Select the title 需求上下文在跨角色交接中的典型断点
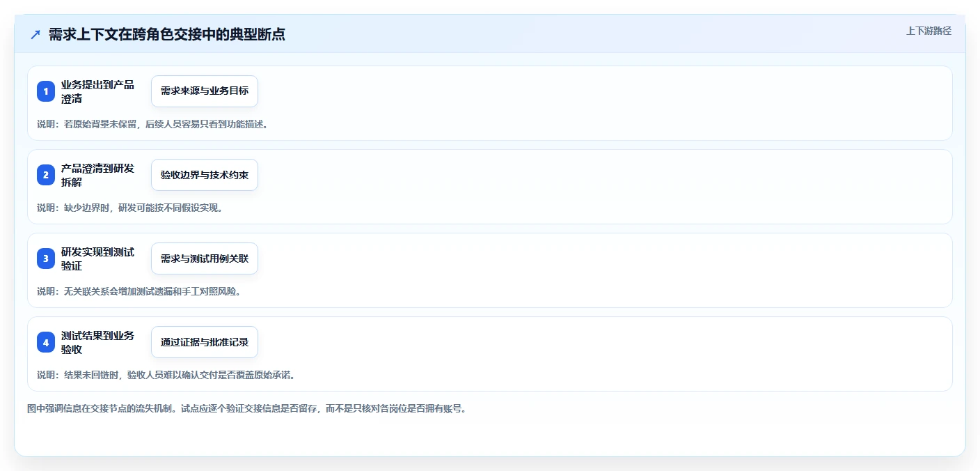 [x=167, y=34]
